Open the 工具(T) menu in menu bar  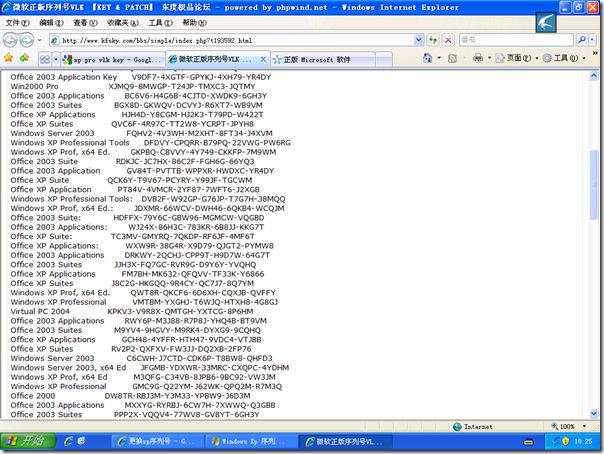point(161,23)
